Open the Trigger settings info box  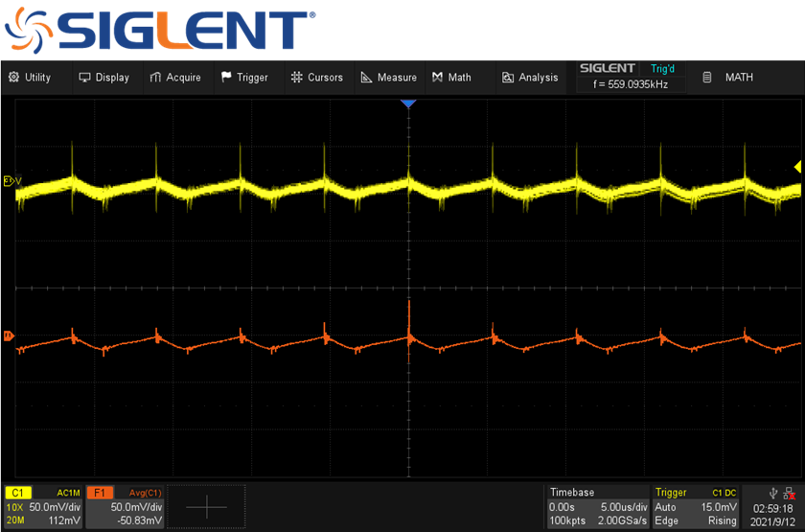(696, 506)
